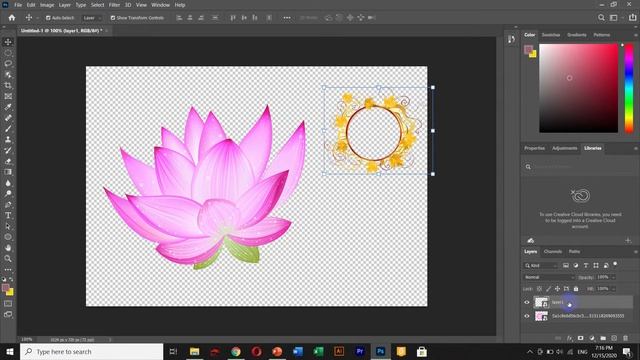
Task: Toggle Show Transform Controls checkbox
Action: tap(113, 18)
